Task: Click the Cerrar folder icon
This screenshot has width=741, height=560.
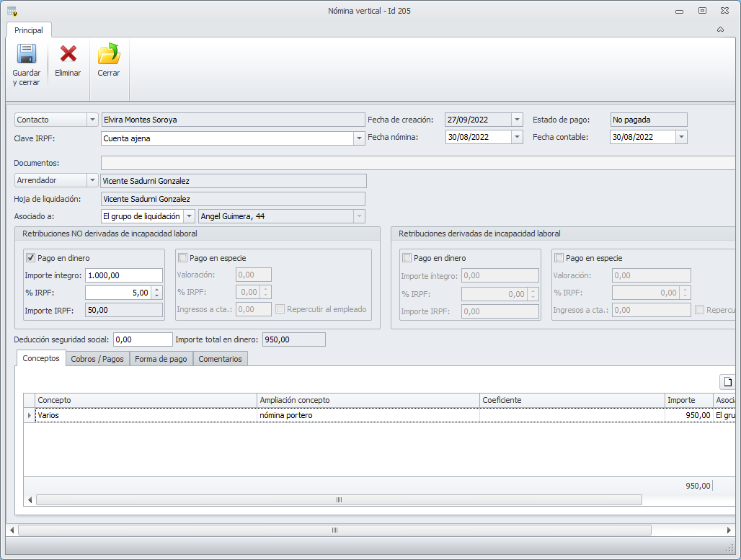Action: (109, 55)
